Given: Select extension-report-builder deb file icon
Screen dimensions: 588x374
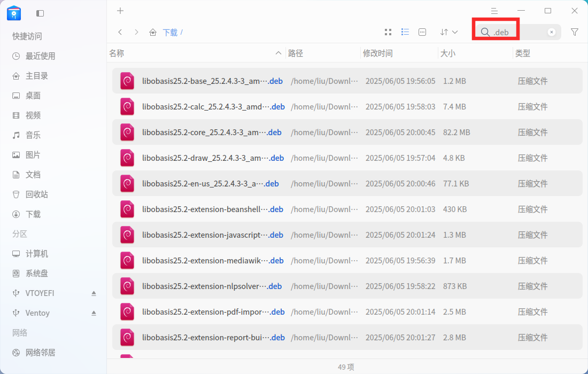Looking at the screenshot, I should 127,338.
